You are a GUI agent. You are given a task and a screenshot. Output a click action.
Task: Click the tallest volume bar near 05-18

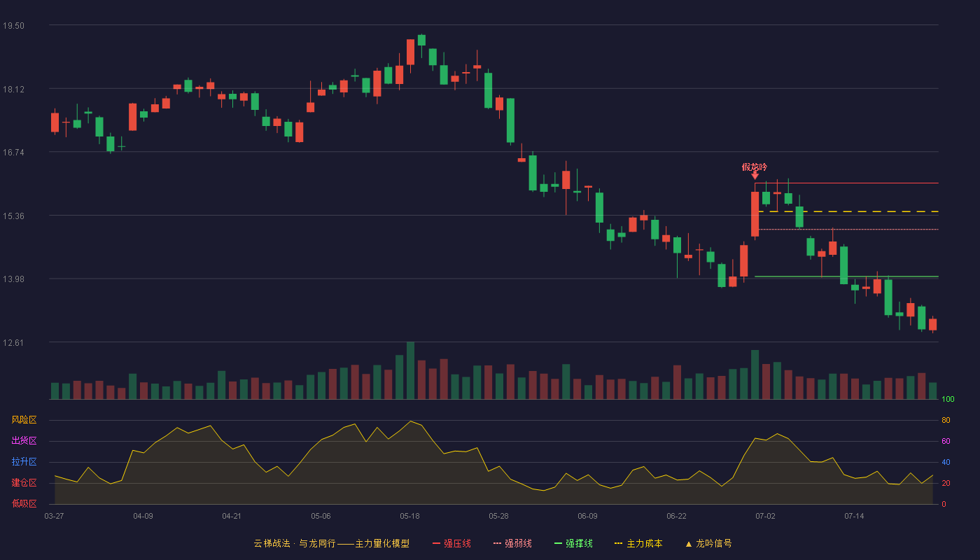pos(410,370)
